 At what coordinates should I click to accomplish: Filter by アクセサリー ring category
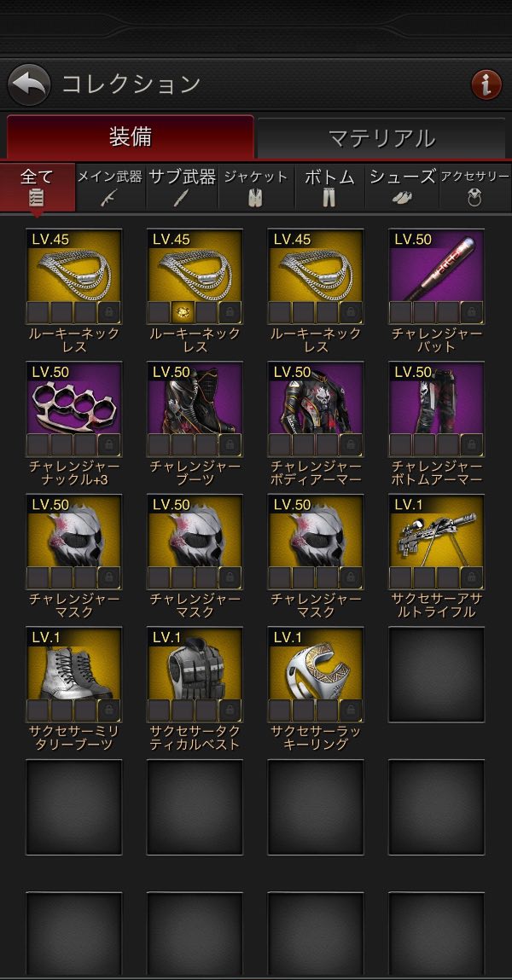coord(475,188)
